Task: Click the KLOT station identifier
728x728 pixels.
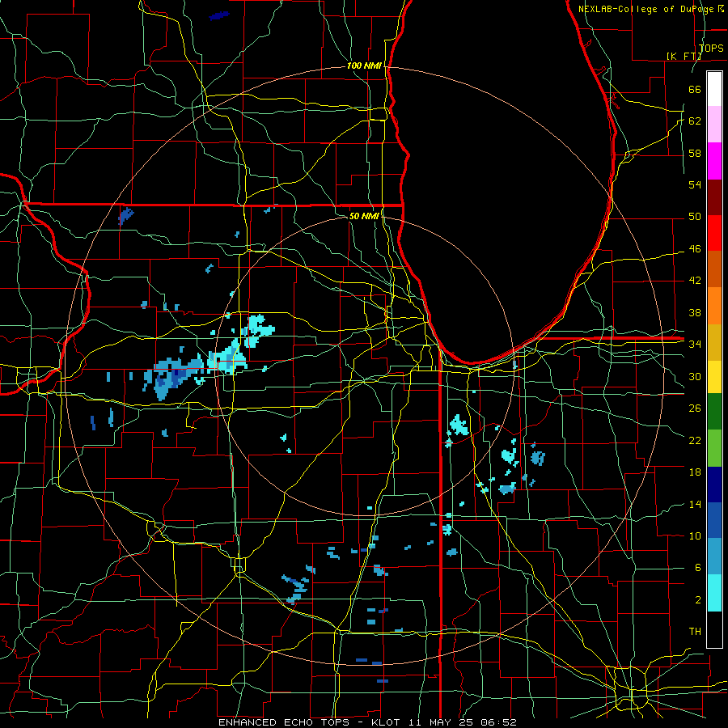Action: click(387, 722)
